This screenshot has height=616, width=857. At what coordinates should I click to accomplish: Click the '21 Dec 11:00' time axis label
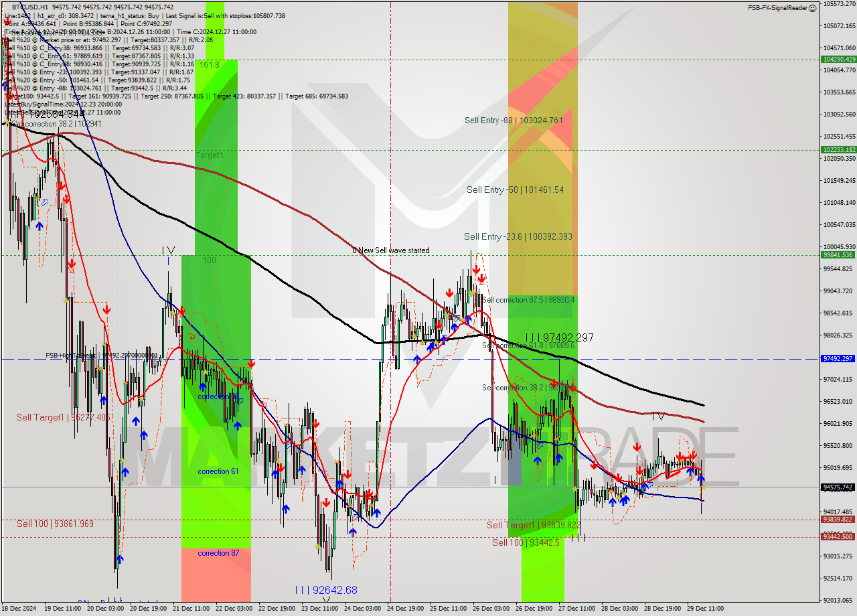(191, 609)
